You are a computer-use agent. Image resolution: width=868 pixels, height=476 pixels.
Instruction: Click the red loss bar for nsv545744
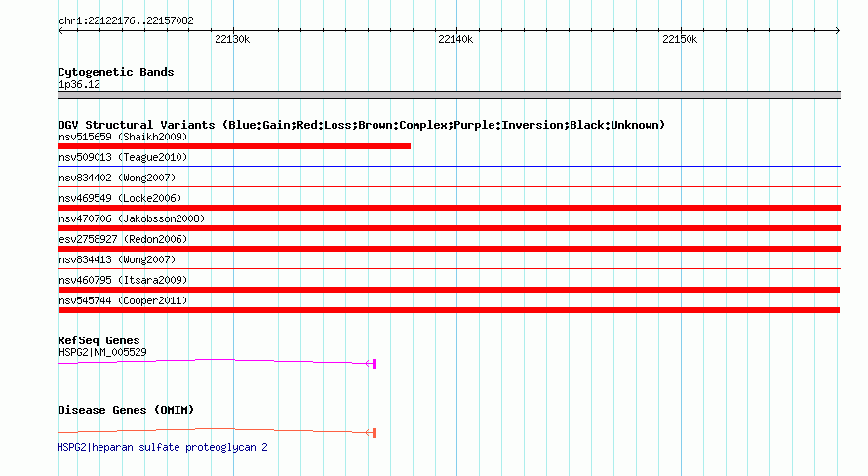(x=449, y=310)
